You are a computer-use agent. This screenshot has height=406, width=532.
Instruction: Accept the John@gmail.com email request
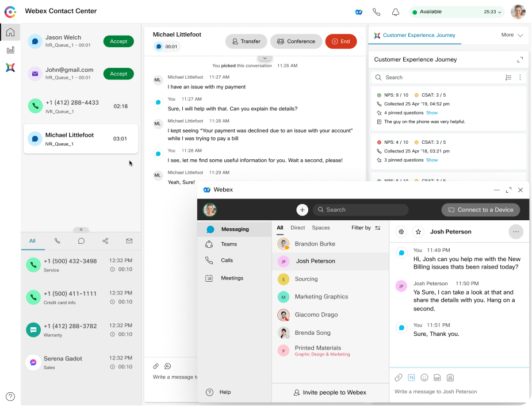coord(118,74)
